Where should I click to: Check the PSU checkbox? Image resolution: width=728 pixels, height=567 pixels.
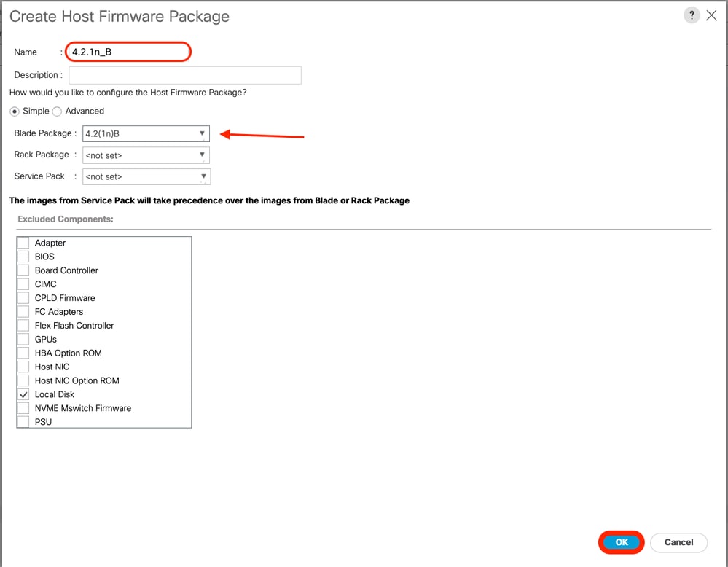(x=23, y=422)
